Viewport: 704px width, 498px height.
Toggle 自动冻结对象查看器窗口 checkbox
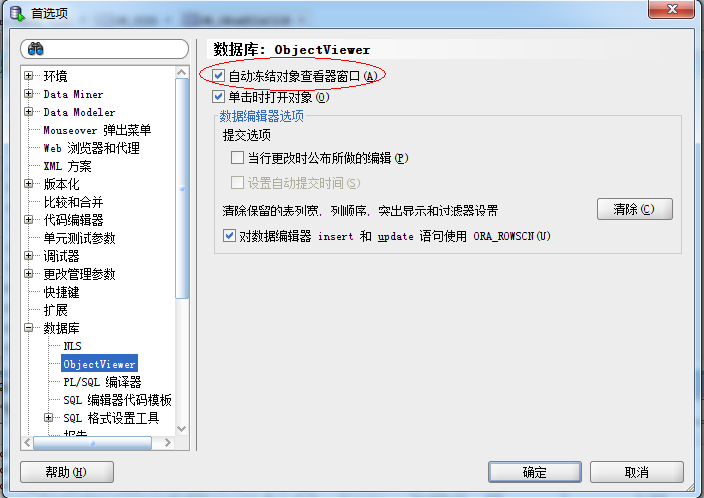click(219, 75)
